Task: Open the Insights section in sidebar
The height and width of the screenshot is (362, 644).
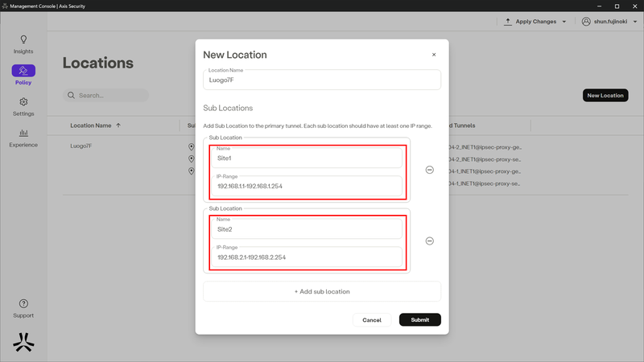Action: click(x=23, y=44)
